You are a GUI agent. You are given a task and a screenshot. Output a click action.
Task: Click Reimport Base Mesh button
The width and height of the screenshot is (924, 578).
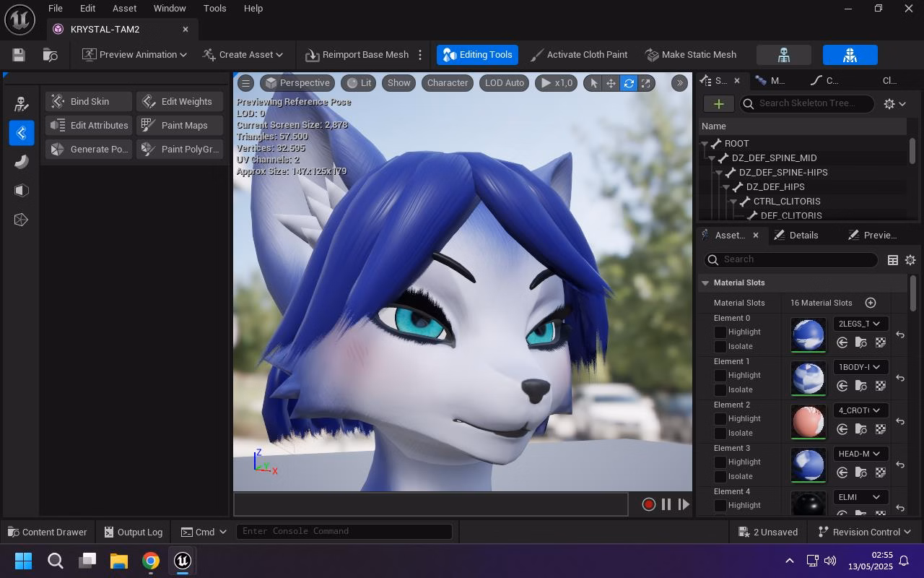(357, 55)
